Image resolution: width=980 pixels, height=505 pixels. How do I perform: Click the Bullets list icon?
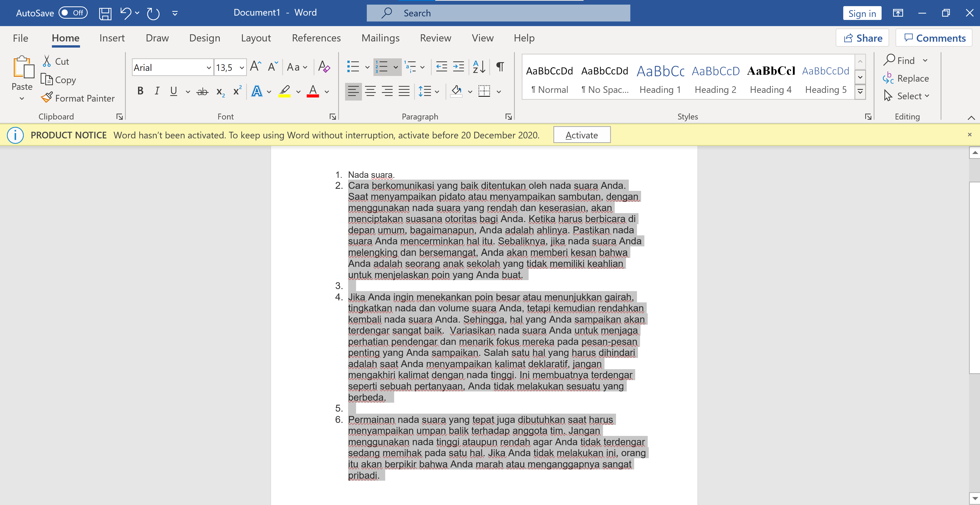[353, 67]
